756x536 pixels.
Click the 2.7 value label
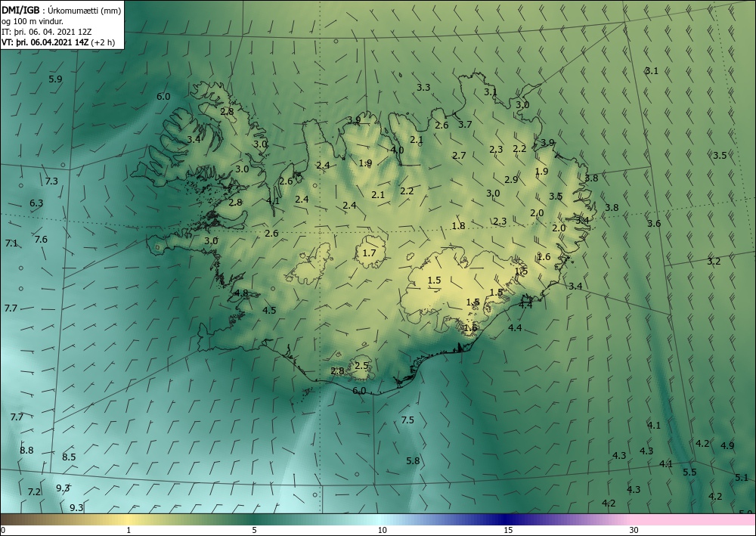[x=459, y=156]
